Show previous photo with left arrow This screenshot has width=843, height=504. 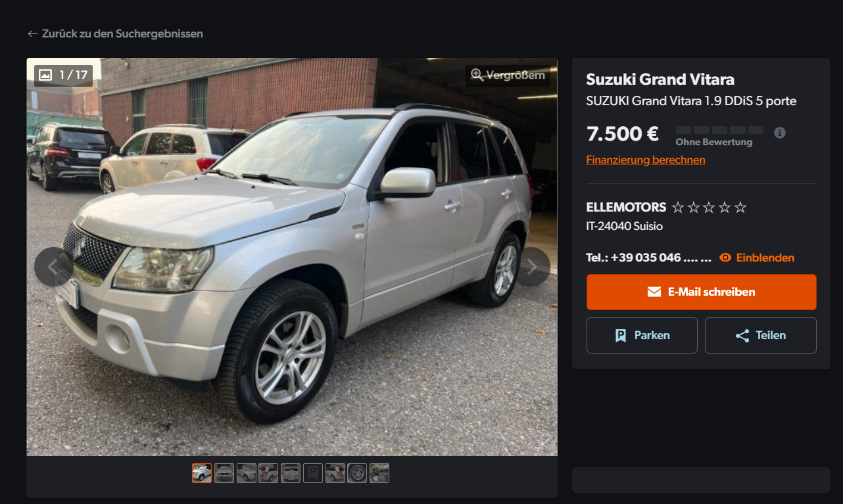pos(53,267)
